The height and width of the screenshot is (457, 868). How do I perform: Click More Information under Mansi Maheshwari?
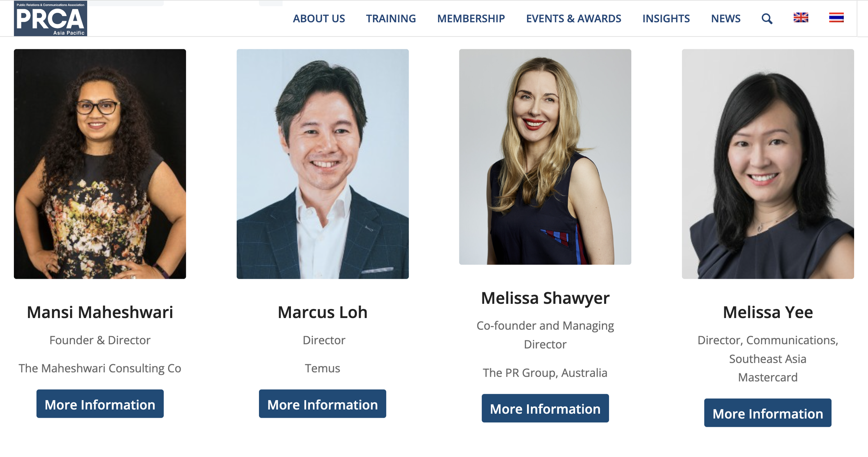100,403
